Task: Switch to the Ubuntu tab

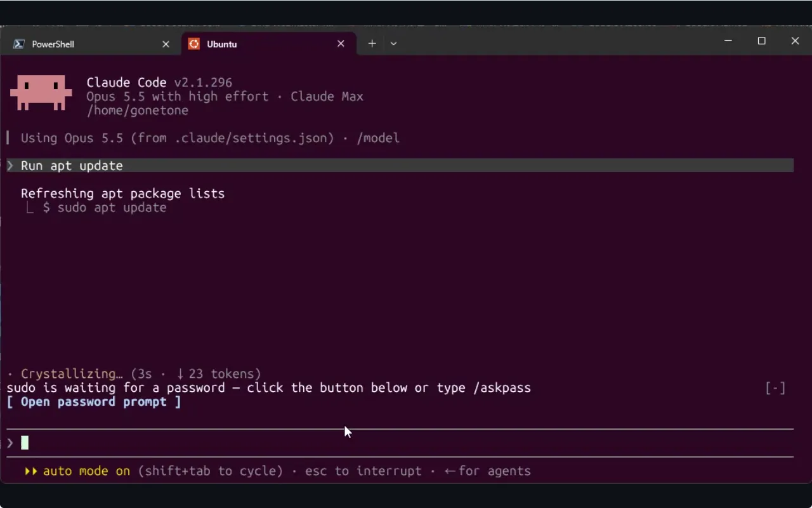Action: [267, 44]
